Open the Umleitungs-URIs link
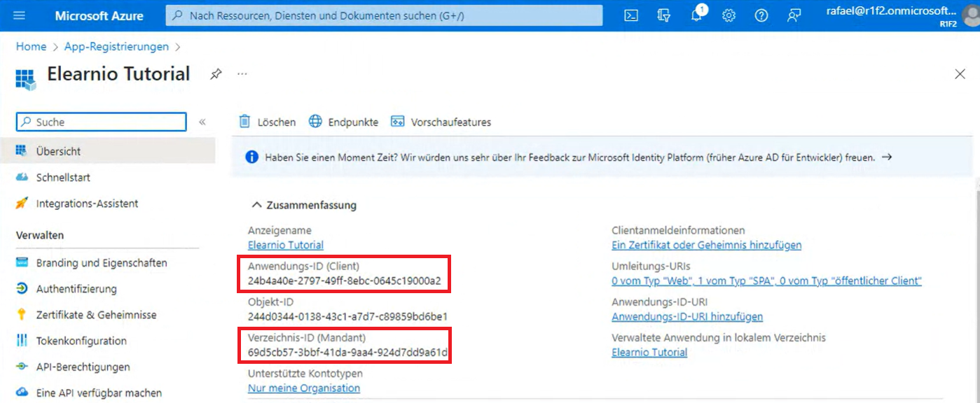 point(766,281)
